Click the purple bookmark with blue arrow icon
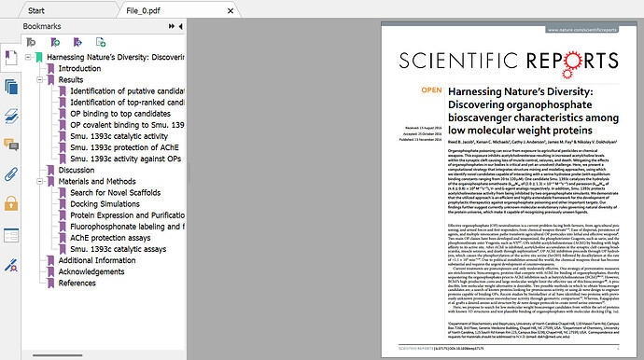The width and height of the screenshot is (644, 360). [77, 42]
